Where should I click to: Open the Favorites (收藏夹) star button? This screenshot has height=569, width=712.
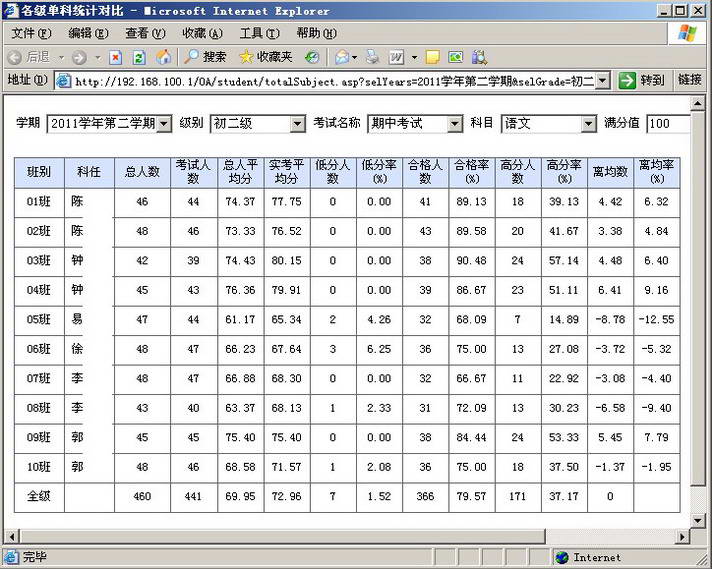pyautogui.click(x=266, y=57)
